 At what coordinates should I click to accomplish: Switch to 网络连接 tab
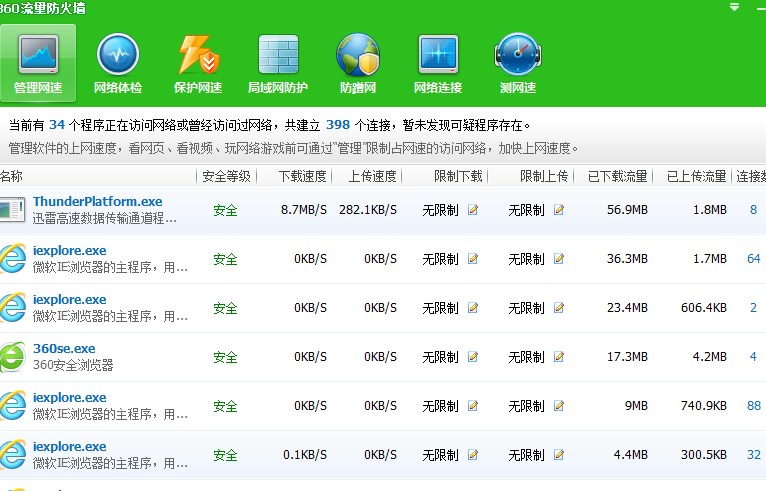point(438,63)
